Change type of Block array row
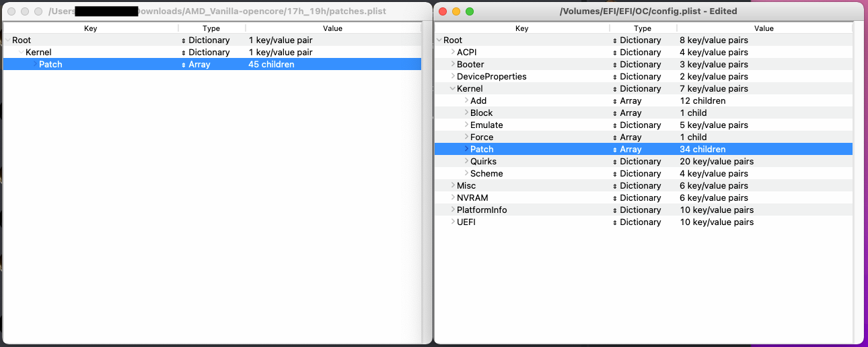 pos(615,113)
